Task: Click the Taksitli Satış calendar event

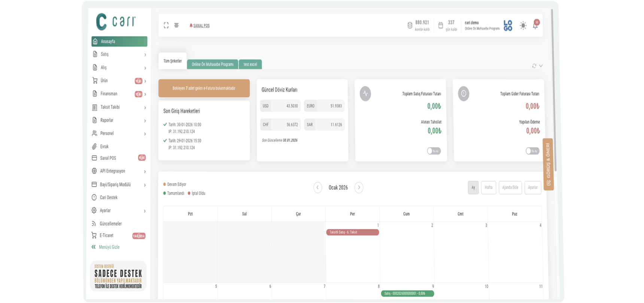Action: coord(352,232)
